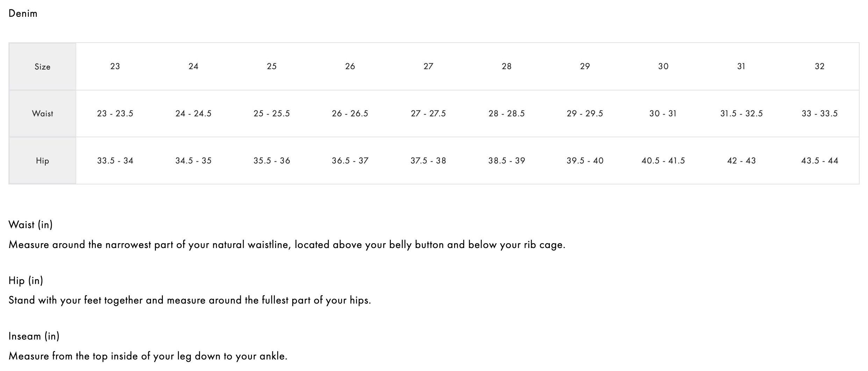Viewport: 868px width, 371px height.
Task: Click waist value 30 - 31
Action: (663, 114)
